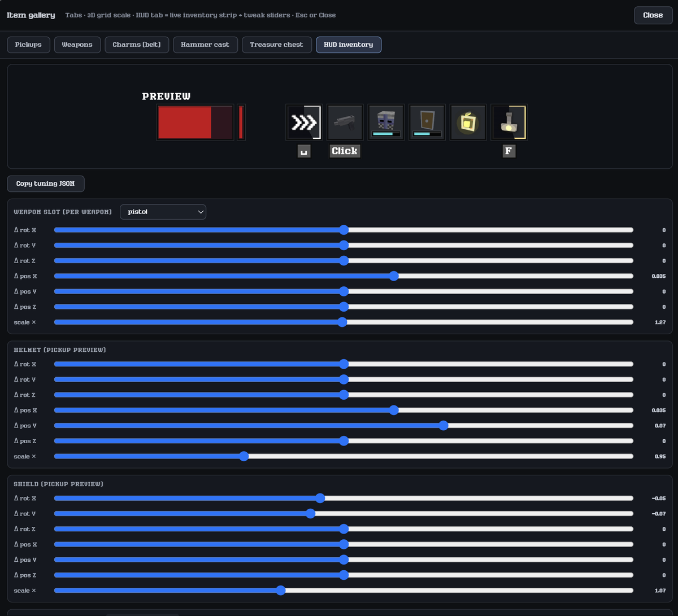Select the dash chevrons inventory slot
The width and height of the screenshot is (678, 616).
[304, 122]
